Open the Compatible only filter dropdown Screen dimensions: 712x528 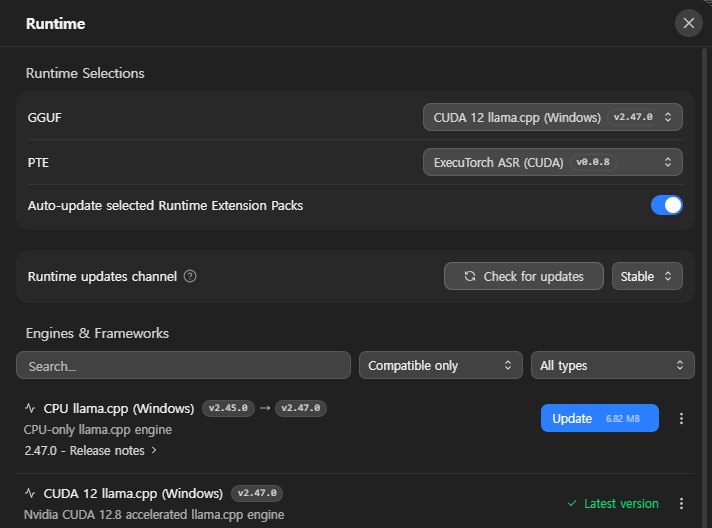[440, 365]
